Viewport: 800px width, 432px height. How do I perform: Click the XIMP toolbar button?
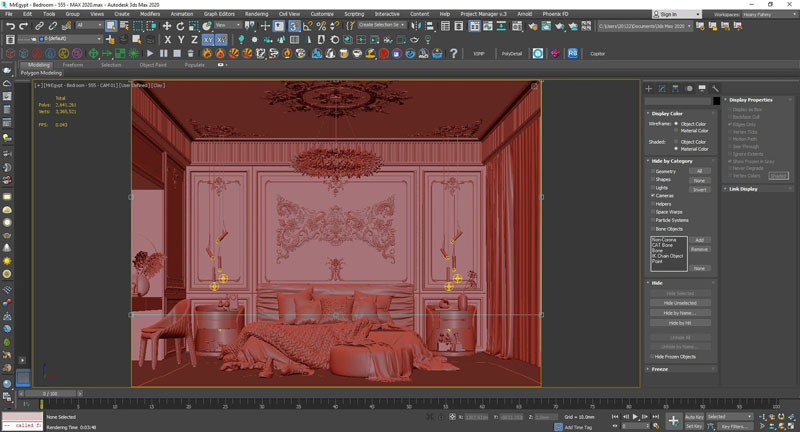pyautogui.click(x=478, y=53)
